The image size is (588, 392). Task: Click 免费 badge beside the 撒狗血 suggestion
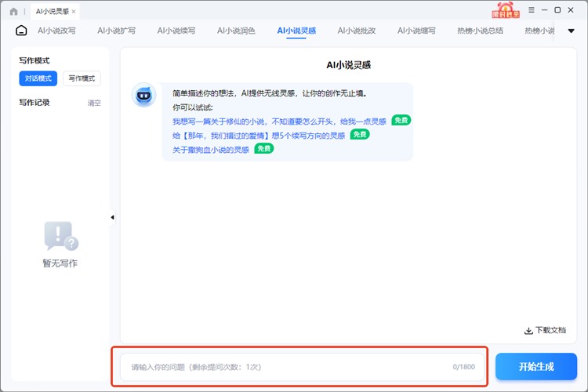coord(264,148)
